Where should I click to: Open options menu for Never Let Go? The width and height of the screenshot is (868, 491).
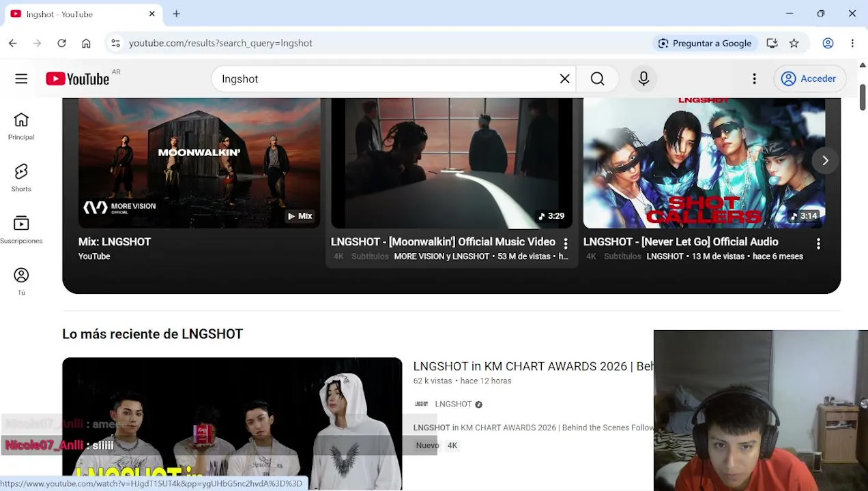(x=818, y=243)
